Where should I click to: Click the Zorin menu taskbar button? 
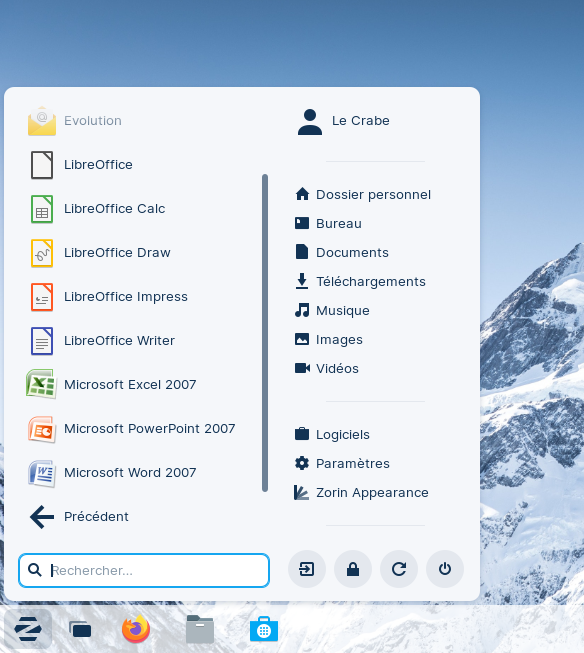[x=28, y=629]
